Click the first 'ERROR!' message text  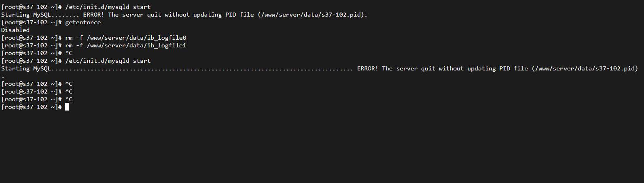click(x=93, y=15)
